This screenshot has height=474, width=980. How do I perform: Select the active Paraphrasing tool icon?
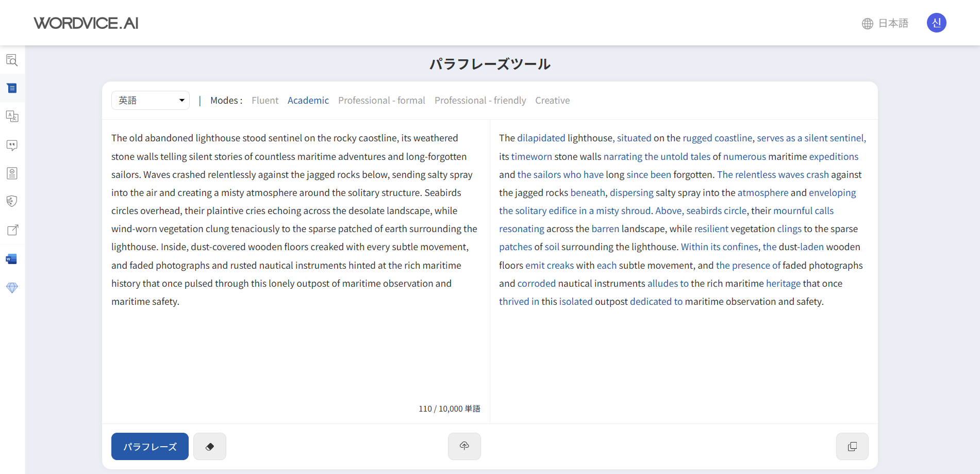pos(11,88)
